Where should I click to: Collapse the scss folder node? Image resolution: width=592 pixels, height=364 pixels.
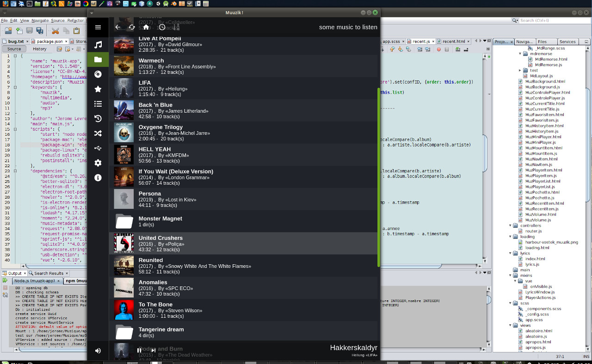coord(511,303)
